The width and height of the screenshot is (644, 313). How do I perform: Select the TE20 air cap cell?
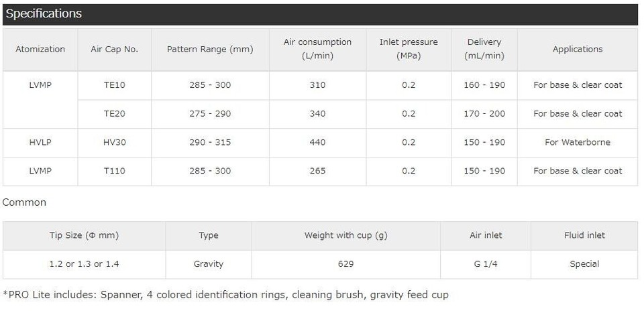point(115,114)
